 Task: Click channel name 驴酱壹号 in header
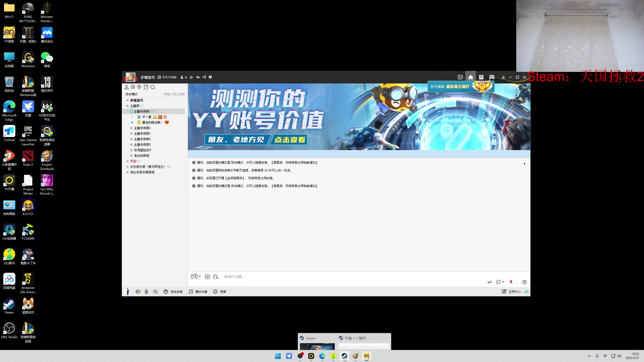(x=148, y=77)
